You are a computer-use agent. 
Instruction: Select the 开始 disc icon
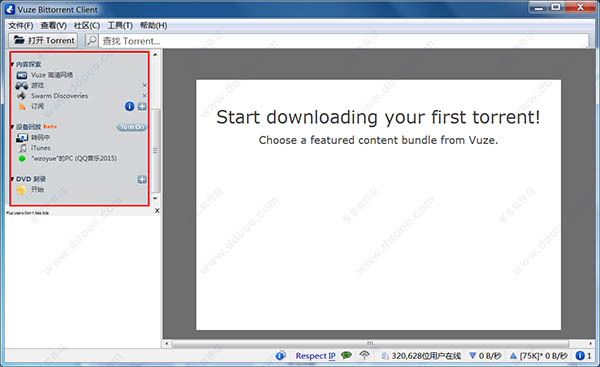21,189
